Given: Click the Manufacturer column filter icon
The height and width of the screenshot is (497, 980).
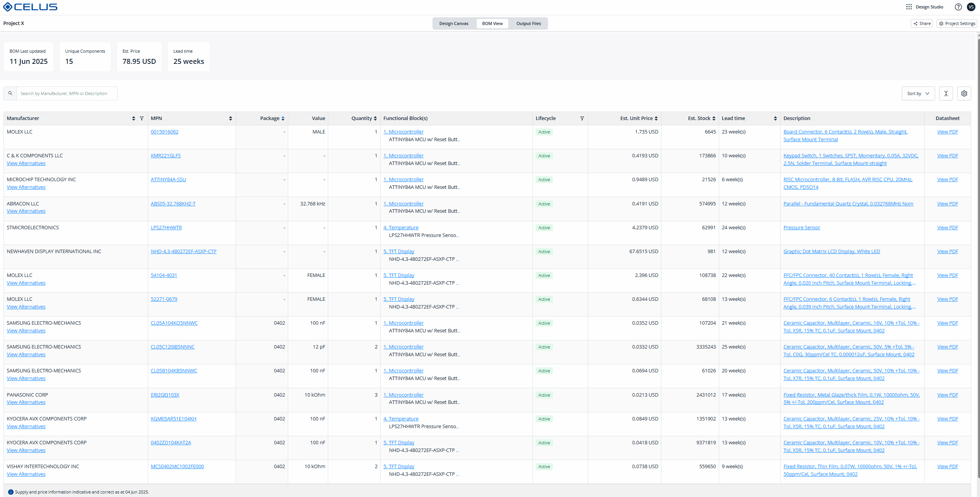Looking at the screenshot, I should [x=142, y=118].
